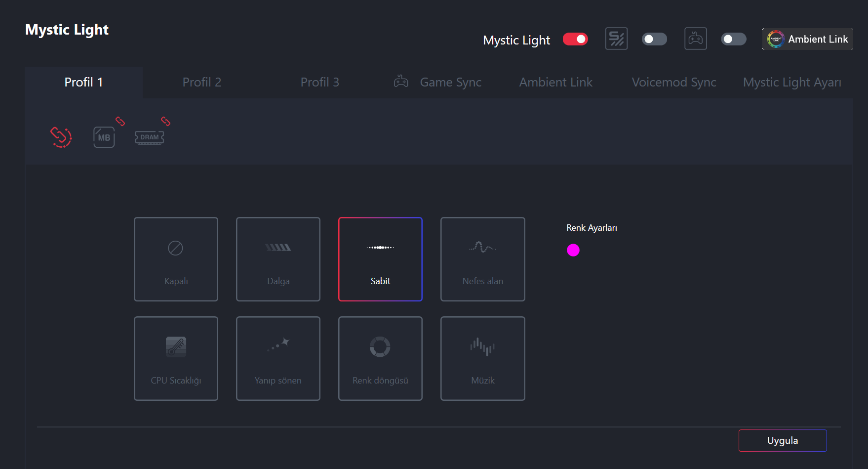
Task: Select the MB motherboard device icon
Action: tap(104, 137)
